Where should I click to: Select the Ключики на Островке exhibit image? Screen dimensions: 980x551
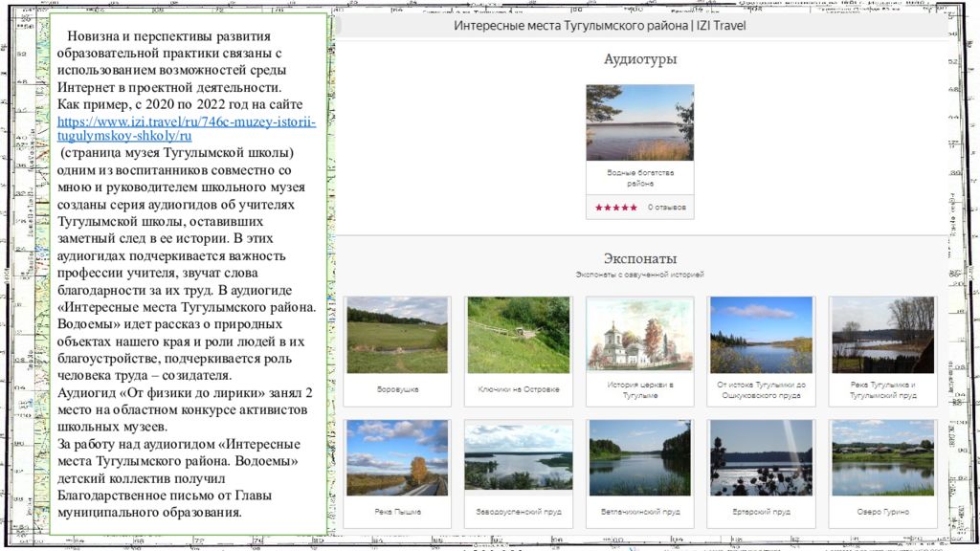[518, 335]
